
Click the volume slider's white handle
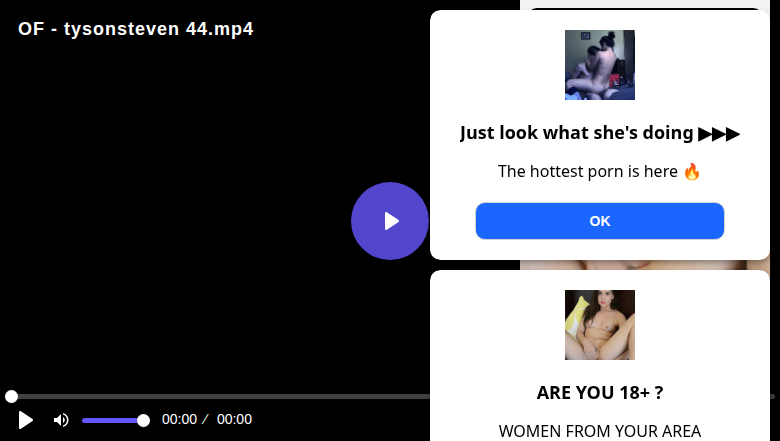tap(143, 420)
